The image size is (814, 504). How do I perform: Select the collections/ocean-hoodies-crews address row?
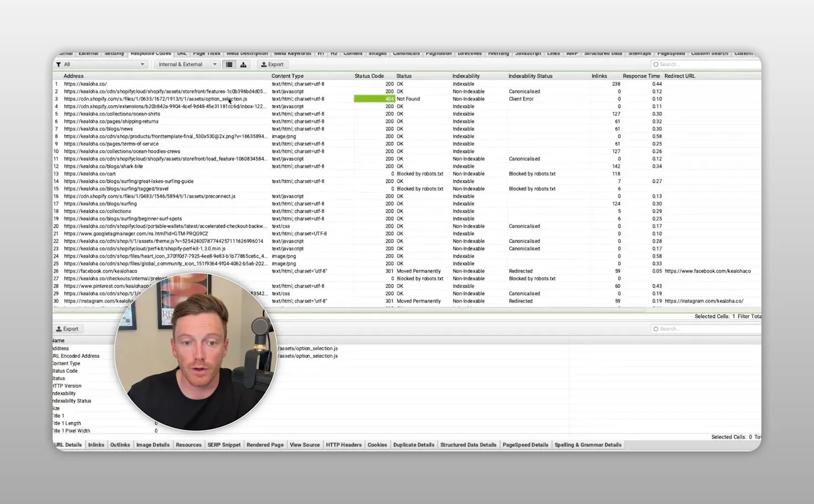pyautogui.click(x=122, y=151)
